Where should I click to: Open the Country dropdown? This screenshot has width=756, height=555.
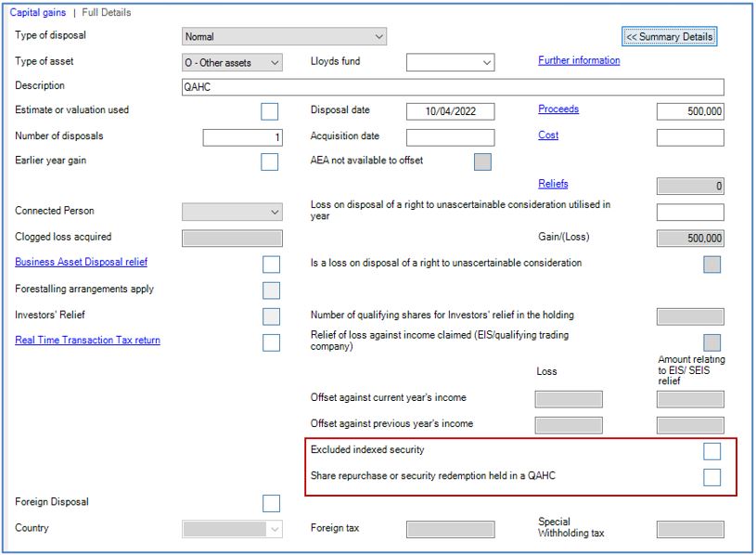232,529
